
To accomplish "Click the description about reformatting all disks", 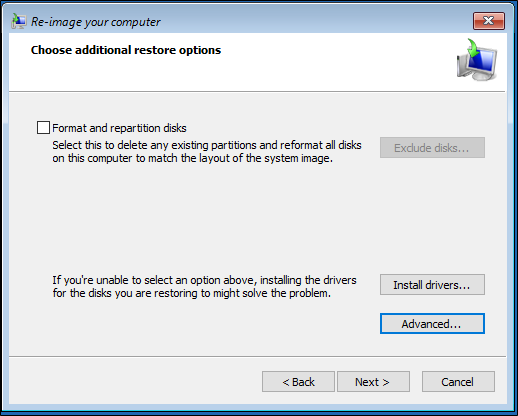I will tap(207, 152).
